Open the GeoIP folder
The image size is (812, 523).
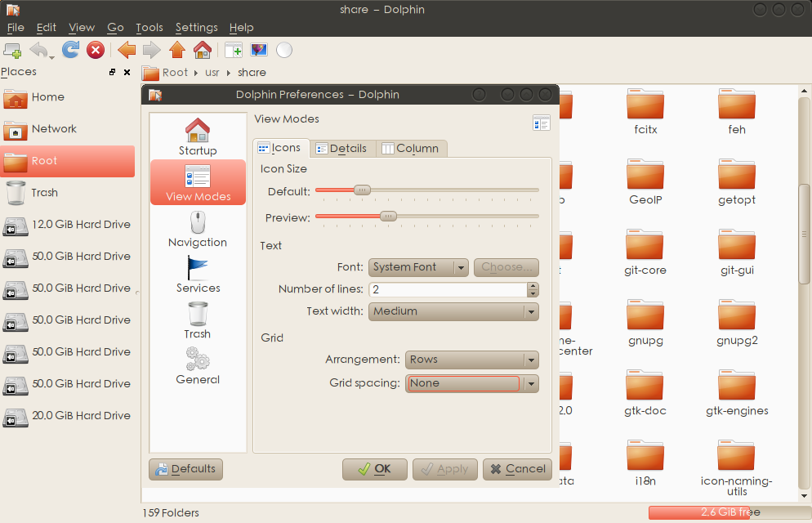point(645,181)
